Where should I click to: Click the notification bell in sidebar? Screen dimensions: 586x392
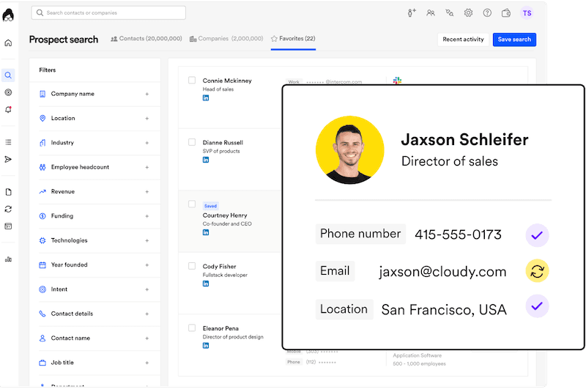[8, 109]
